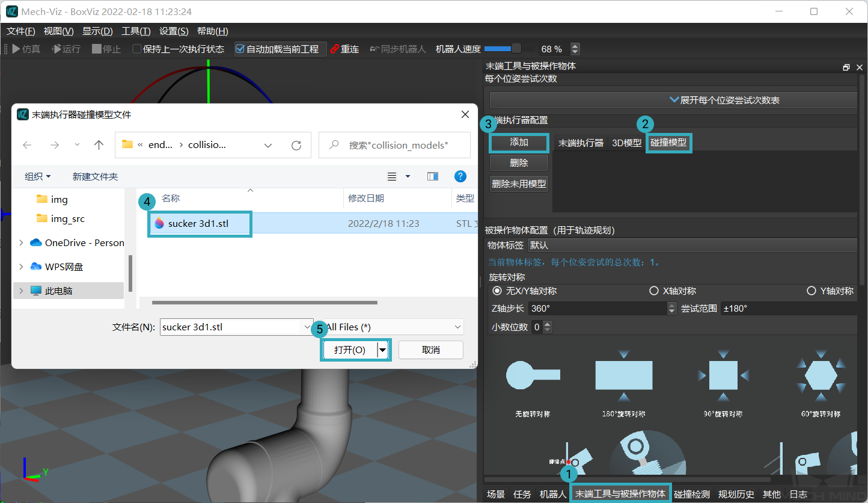
Task: Expand 展开每个位姿尝试次数表
Action: click(x=673, y=100)
